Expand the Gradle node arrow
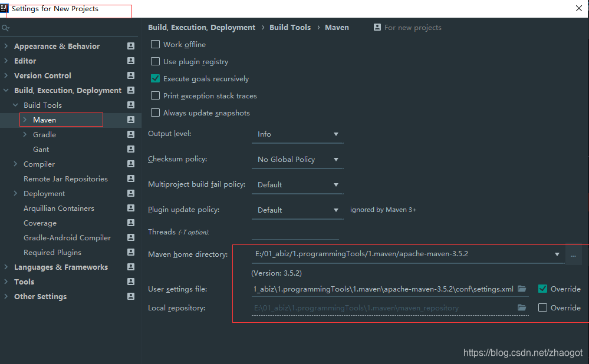Screen dimensions: 589x364 [x=25, y=134]
